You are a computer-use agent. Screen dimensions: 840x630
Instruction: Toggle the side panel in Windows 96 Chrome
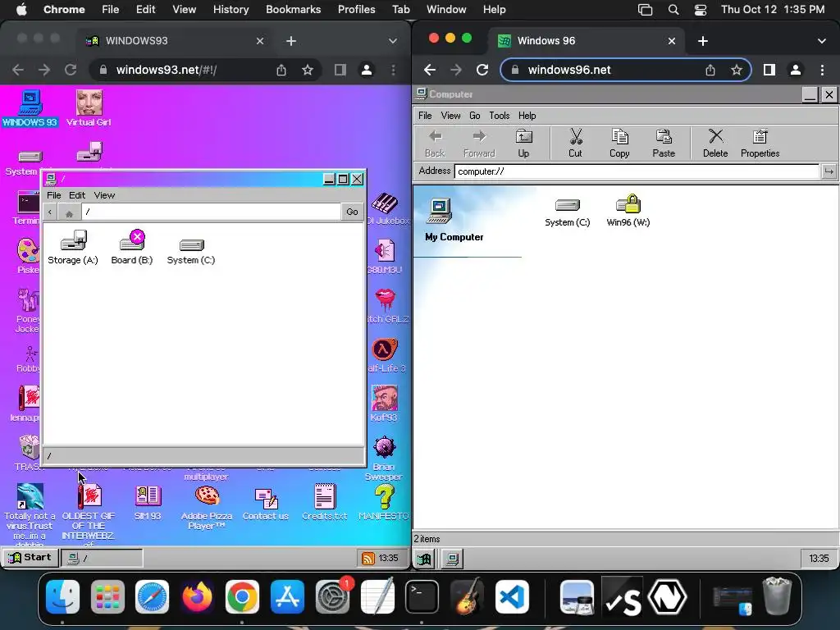point(769,70)
